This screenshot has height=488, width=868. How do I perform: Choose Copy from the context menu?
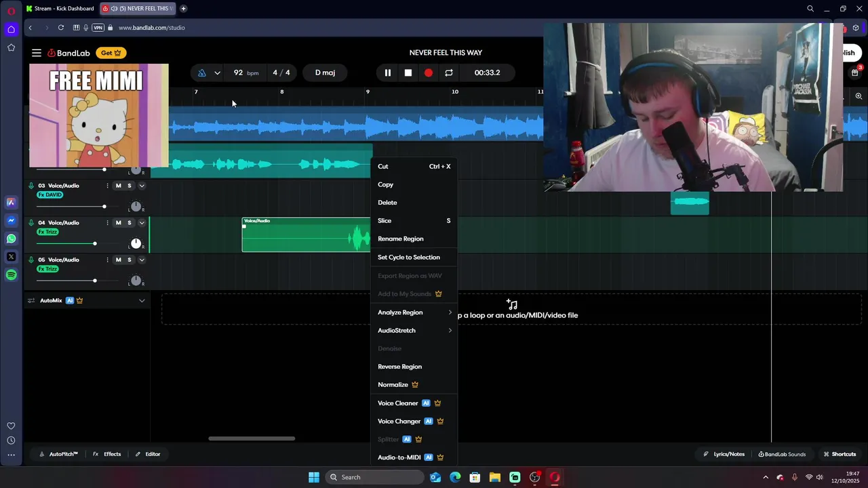414,184
